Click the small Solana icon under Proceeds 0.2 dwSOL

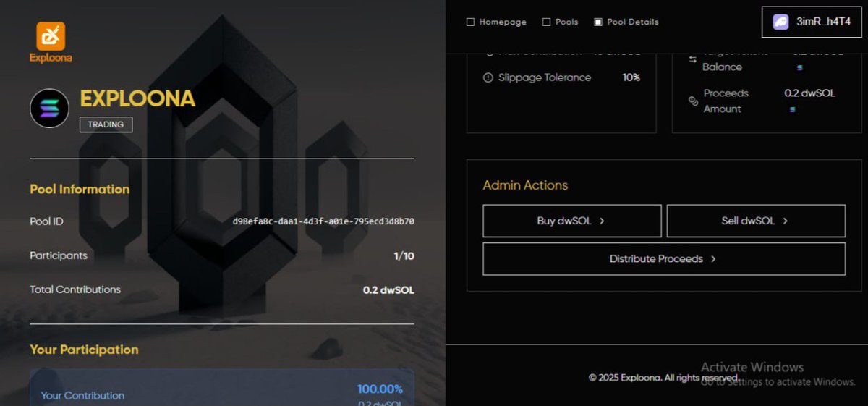792,109
